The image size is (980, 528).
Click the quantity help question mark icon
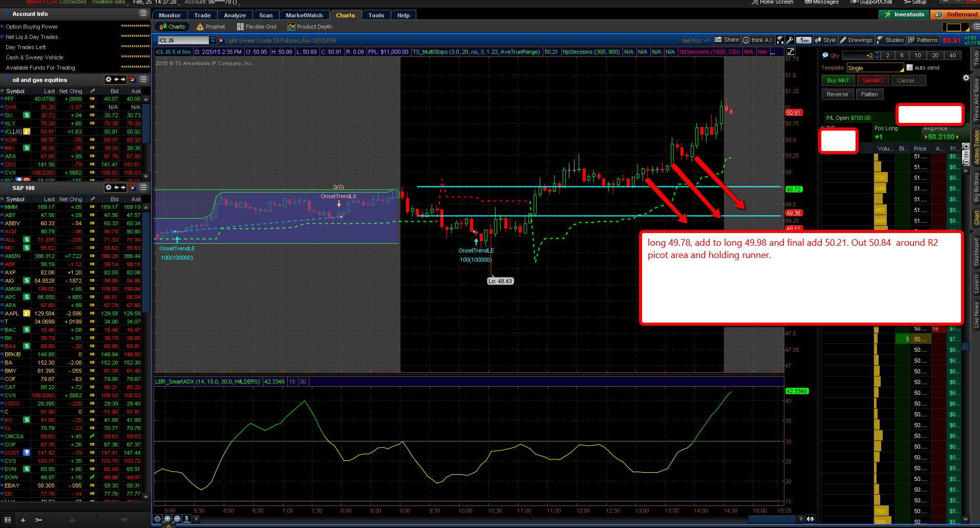click(x=825, y=55)
